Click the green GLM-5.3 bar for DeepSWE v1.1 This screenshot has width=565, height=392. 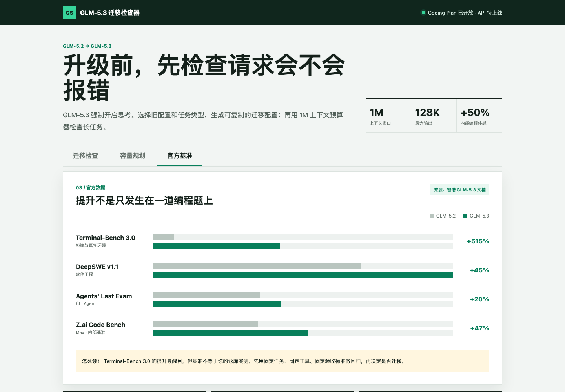[303, 275]
